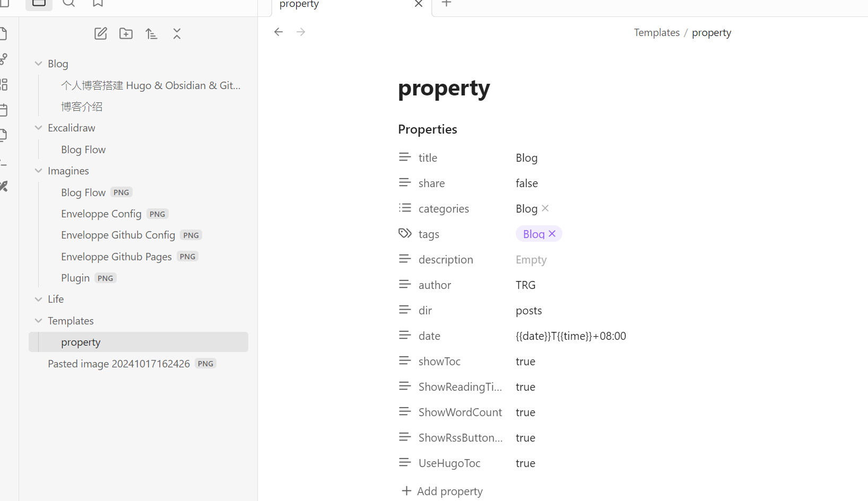Change sort order of the file list
Viewport: 868px width, 501px height.
point(152,33)
